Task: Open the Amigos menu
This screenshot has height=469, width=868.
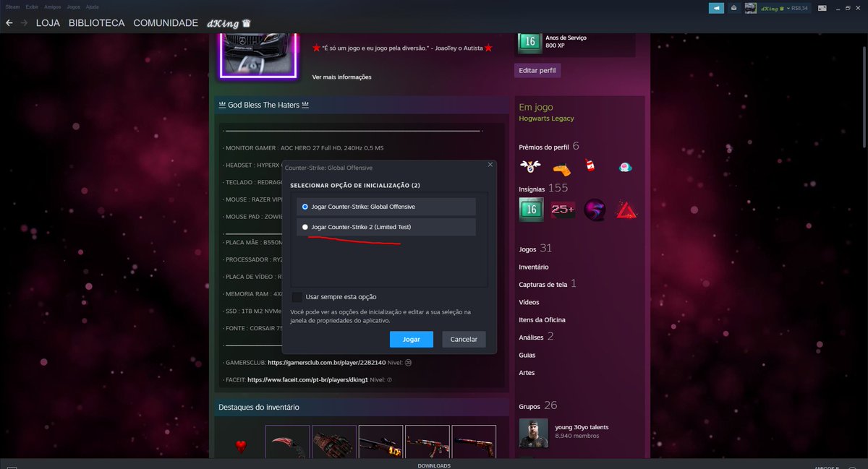Action: click(53, 7)
